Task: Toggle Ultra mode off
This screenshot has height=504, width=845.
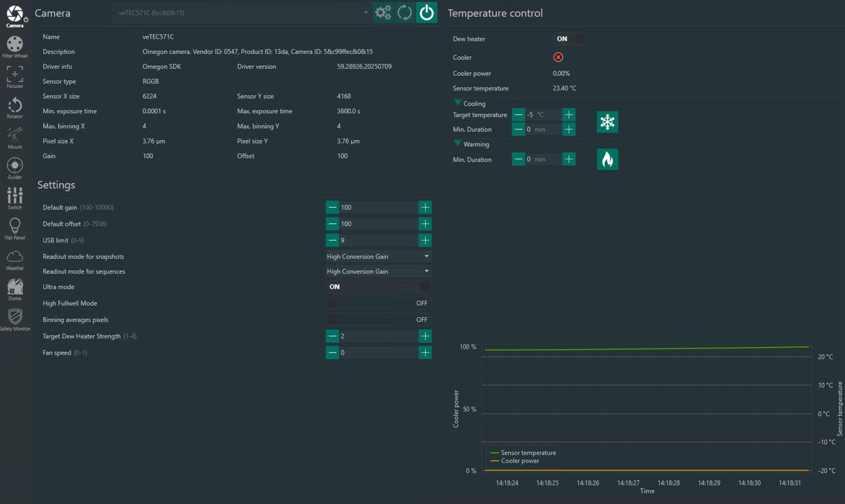Action: tap(378, 287)
